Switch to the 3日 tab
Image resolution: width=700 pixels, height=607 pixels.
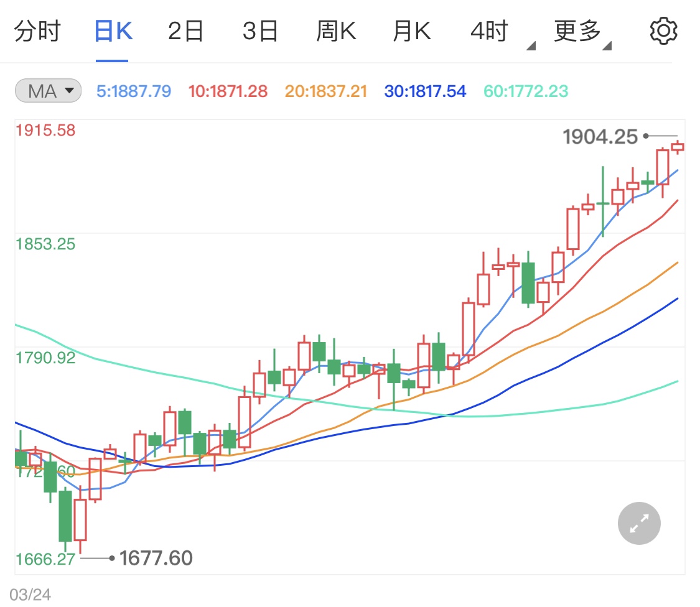pos(260,31)
